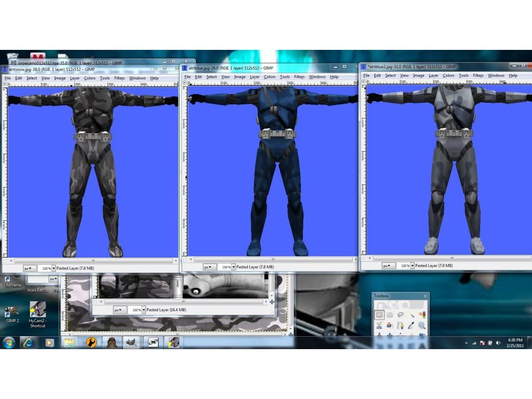Open px unit dropdown in atrtsnow.jpg window
The width and height of the screenshot is (532, 399).
(30, 269)
